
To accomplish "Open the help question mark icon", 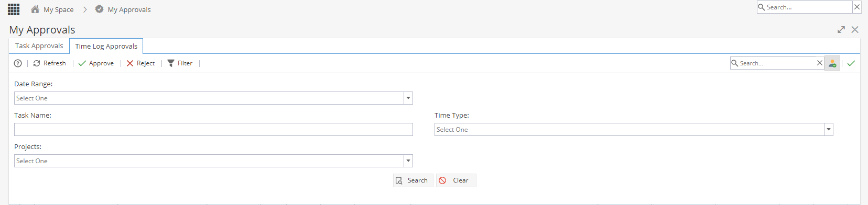I will click(x=18, y=63).
